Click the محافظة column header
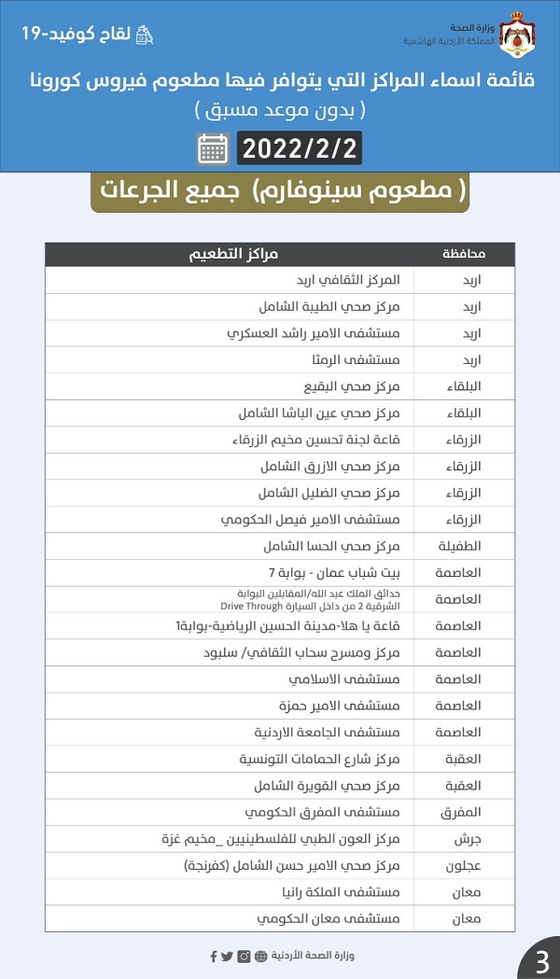 (463, 255)
